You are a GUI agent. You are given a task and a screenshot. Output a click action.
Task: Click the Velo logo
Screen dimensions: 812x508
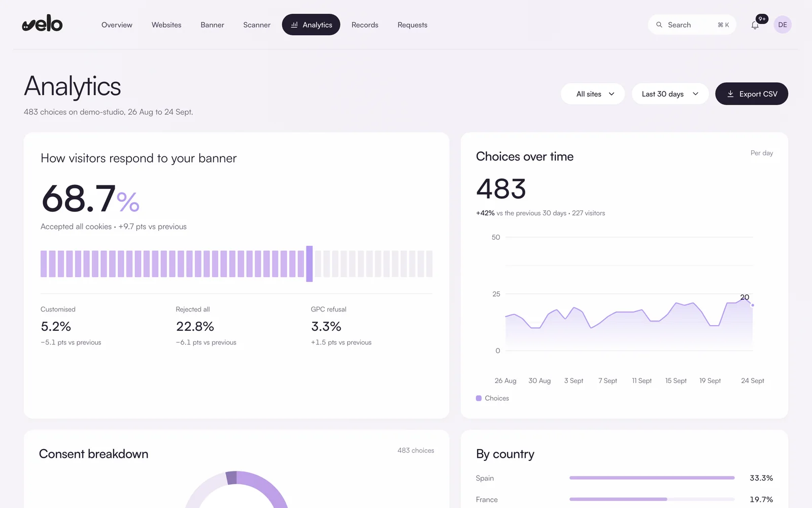coord(42,23)
